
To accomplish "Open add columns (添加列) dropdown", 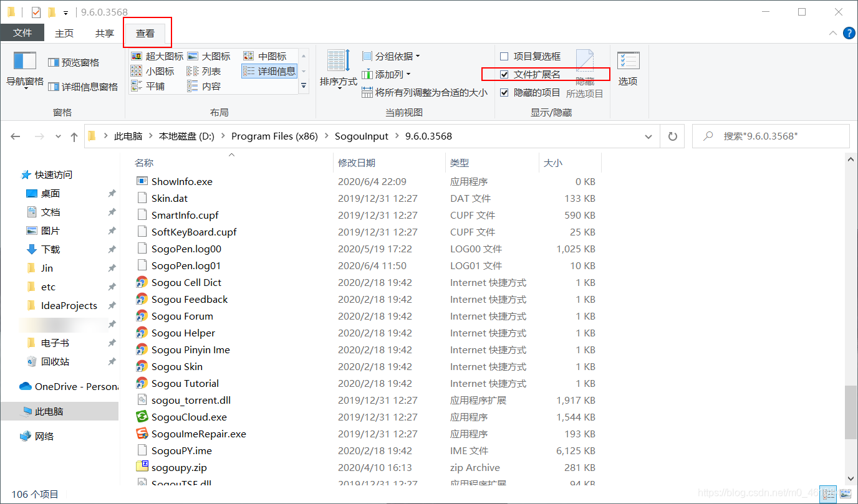I will (387, 74).
